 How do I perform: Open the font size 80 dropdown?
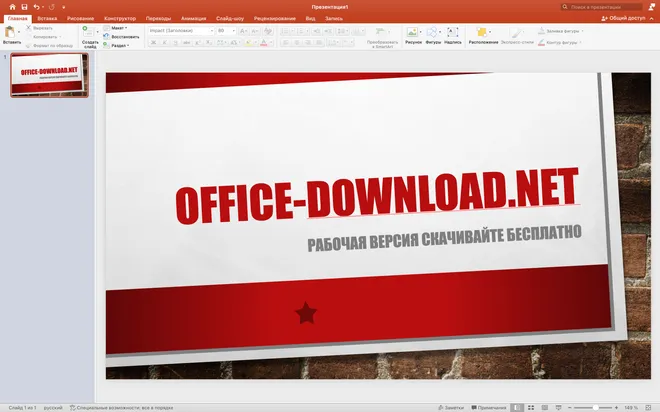click(x=234, y=31)
